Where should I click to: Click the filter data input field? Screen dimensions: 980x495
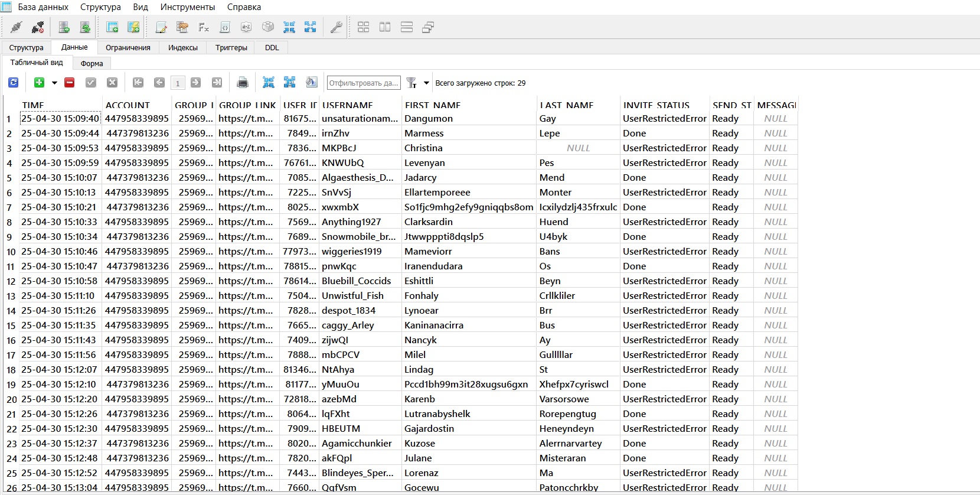pyautogui.click(x=364, y=83)
